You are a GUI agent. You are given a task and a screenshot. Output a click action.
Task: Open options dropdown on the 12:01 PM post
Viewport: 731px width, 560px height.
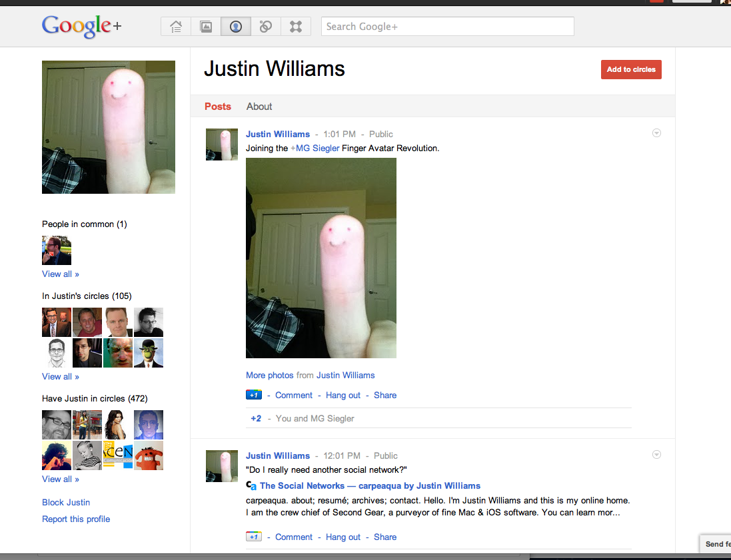[x=656, y=455]
